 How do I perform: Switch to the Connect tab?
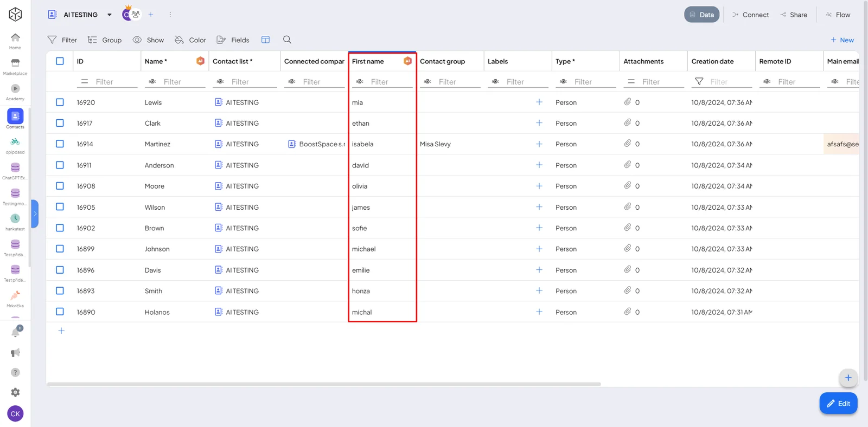750,15
